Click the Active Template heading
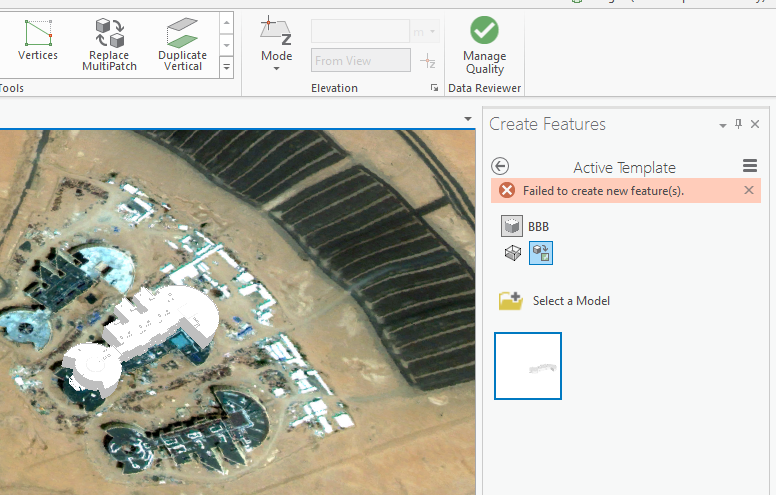Screen dimensions: 776x495 (x=624, y=168)
